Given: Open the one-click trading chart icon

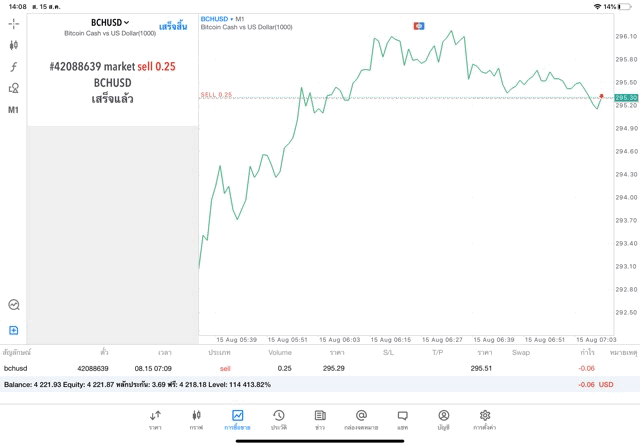Looking at the screenshot, I should (x=14, y=305).
